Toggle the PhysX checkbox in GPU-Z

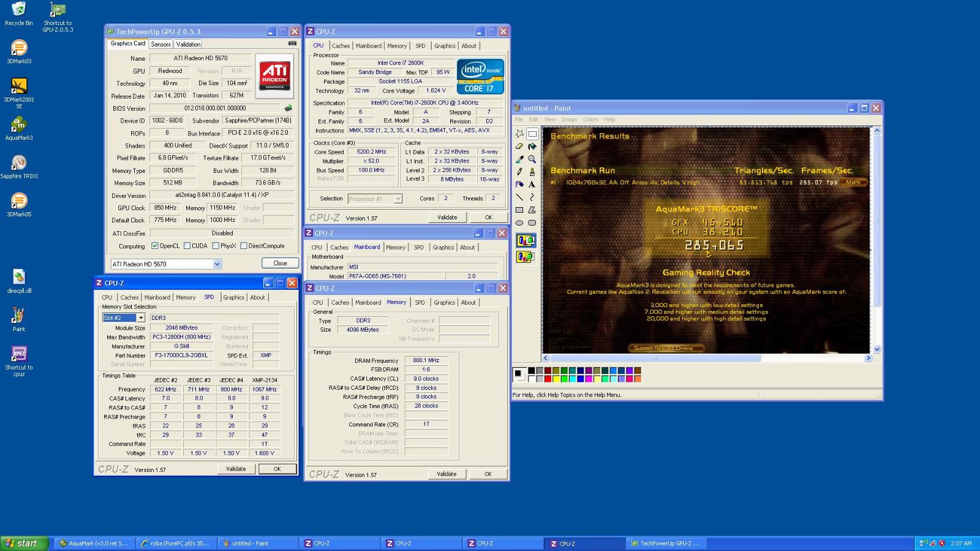[x=216, y=246]
